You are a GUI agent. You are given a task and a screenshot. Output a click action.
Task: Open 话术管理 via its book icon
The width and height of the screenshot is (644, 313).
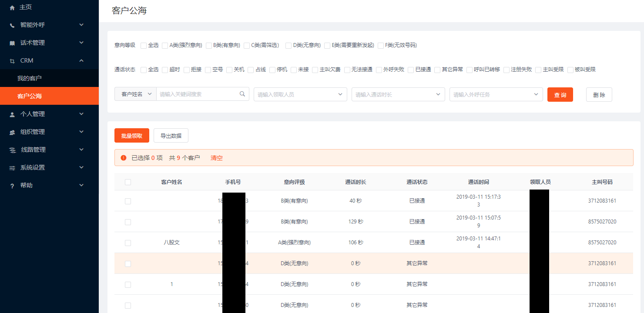point(12,43)
